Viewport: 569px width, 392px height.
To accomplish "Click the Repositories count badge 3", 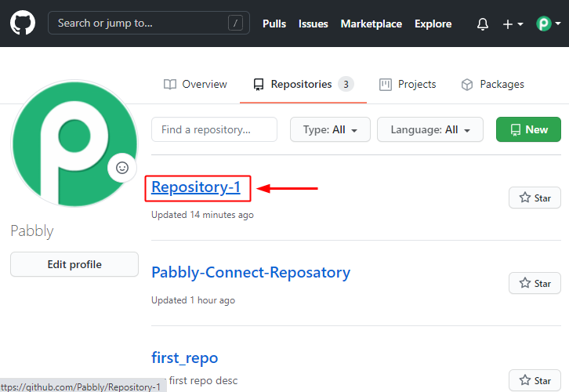I will pos(346,84).
